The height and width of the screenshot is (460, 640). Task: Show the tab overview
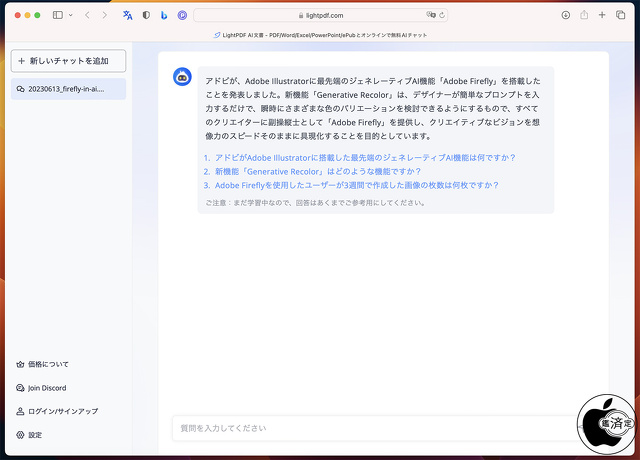pos(620,15)
